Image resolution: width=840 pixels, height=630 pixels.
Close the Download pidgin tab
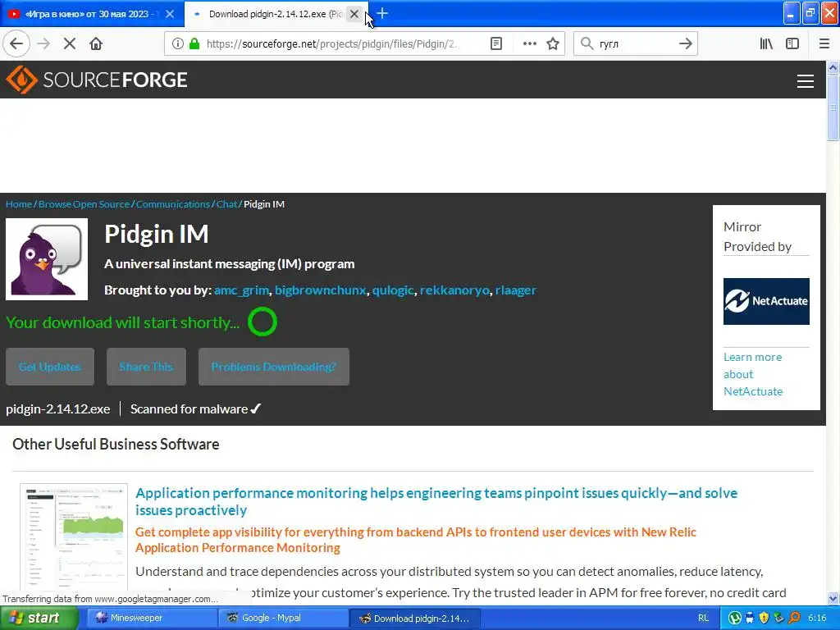[354, 14]
